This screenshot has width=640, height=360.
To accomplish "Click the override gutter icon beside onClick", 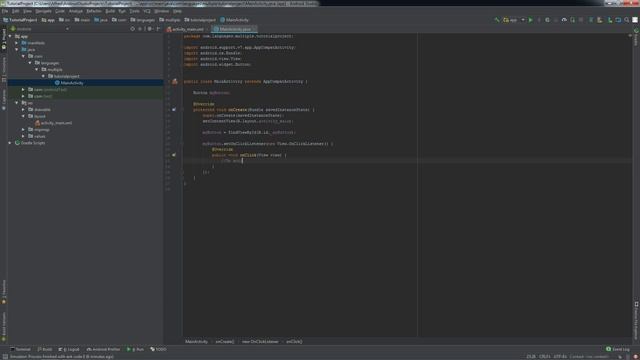I will tap(174, 155).
